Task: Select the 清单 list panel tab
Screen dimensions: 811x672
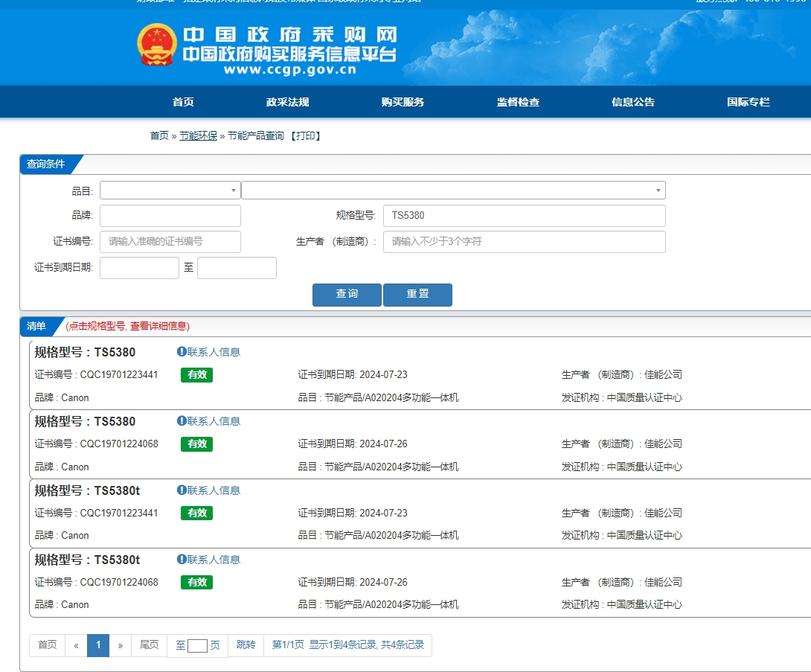Action: [x=37, y=326]
